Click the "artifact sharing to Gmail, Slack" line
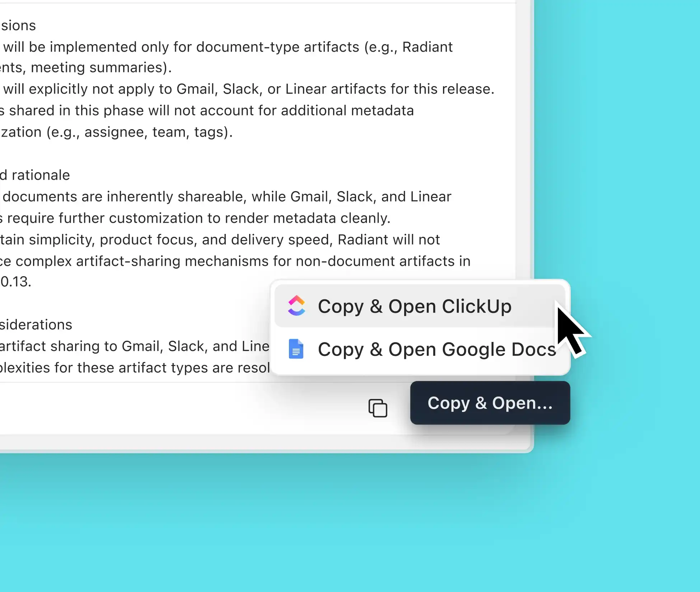The width and height of the screenshot is (700, 592). tap(135, 346)
